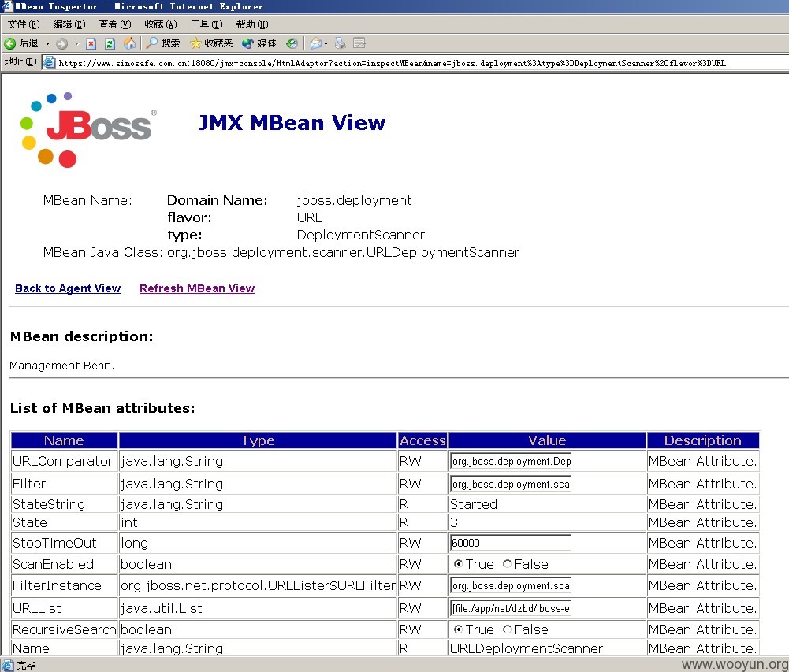
Task: Open the 文件(F) menu
Action: click(24, 24)
